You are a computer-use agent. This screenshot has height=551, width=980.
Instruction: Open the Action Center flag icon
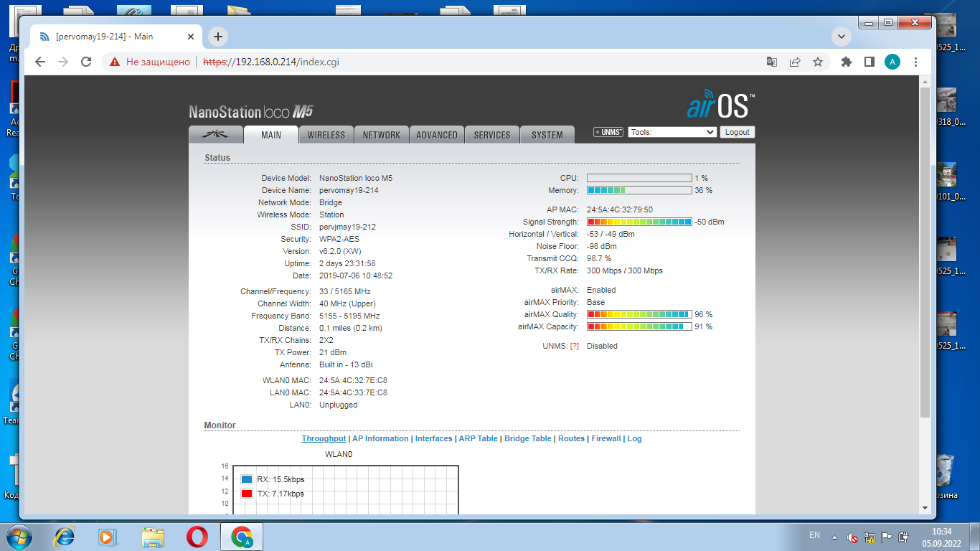(x=887, y=537)
